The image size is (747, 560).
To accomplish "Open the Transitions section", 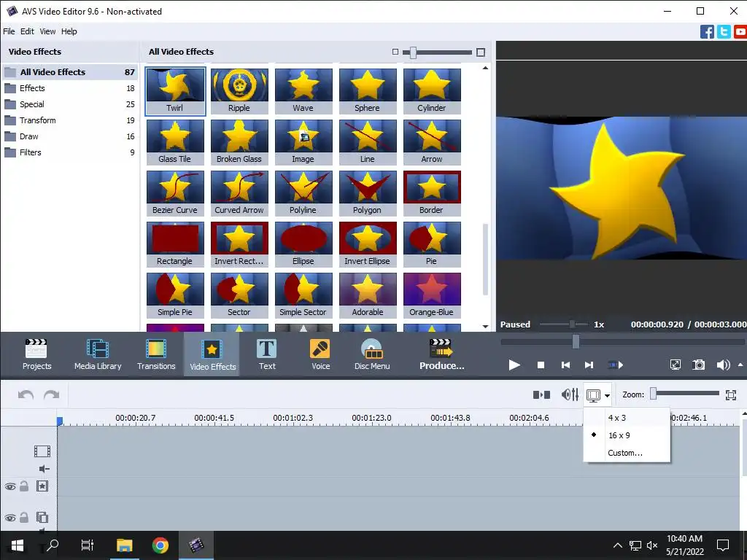I will tap(156, 354).
